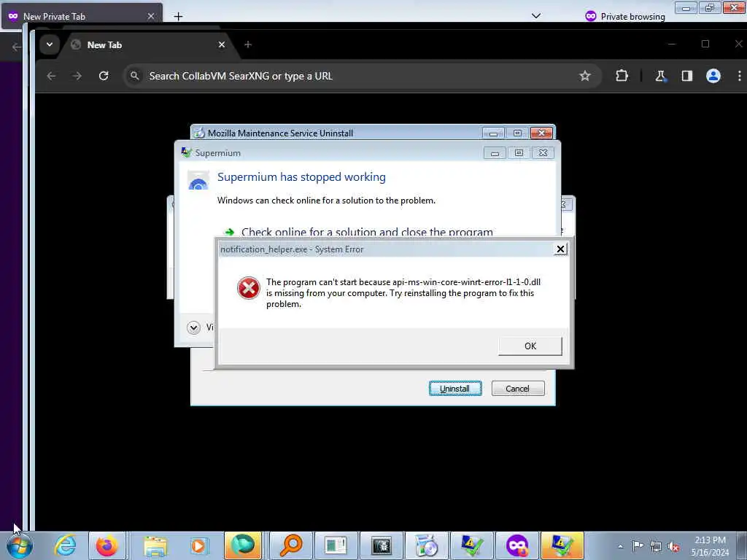Open the Supermium three-dot menu

[x=740, y=76]
